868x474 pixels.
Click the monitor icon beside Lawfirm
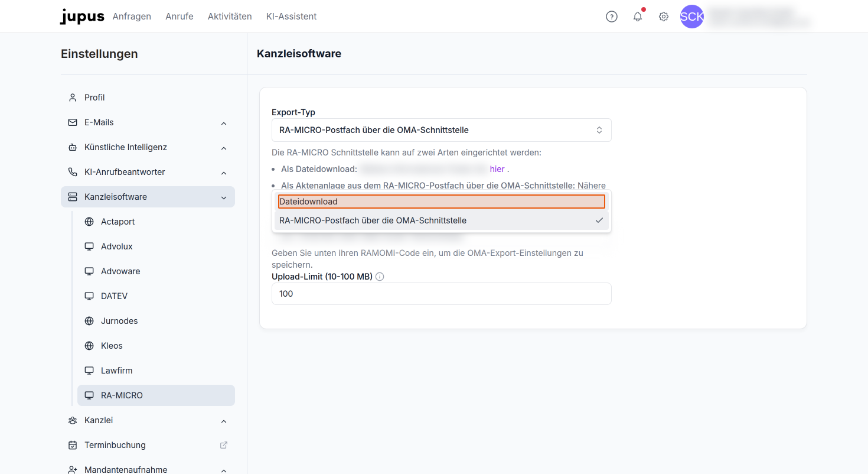[x=89, y=371]
